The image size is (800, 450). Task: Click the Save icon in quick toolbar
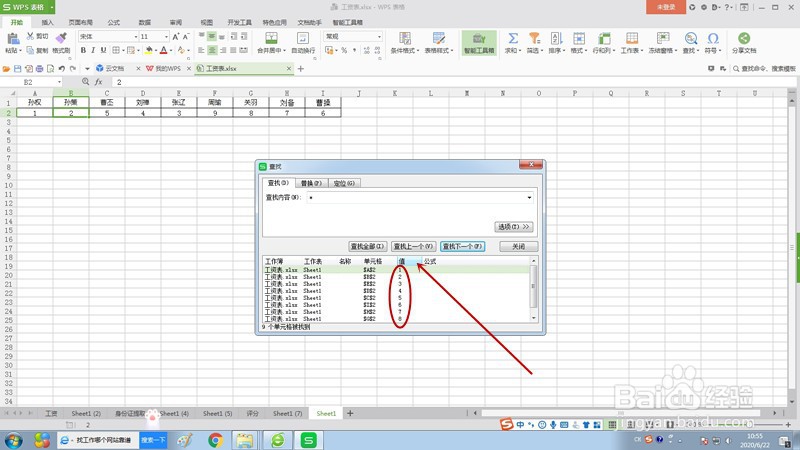(x=18, y=68)
